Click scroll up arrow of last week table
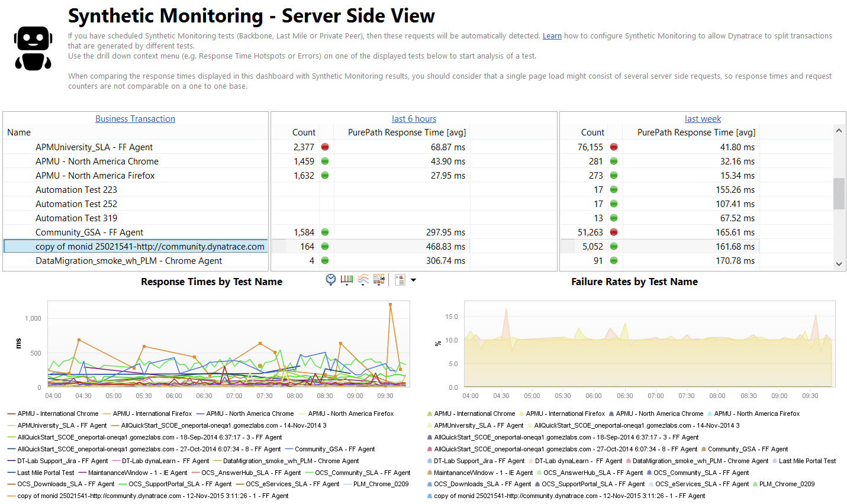This screenshot has height=504, width=847. (839, 131)
